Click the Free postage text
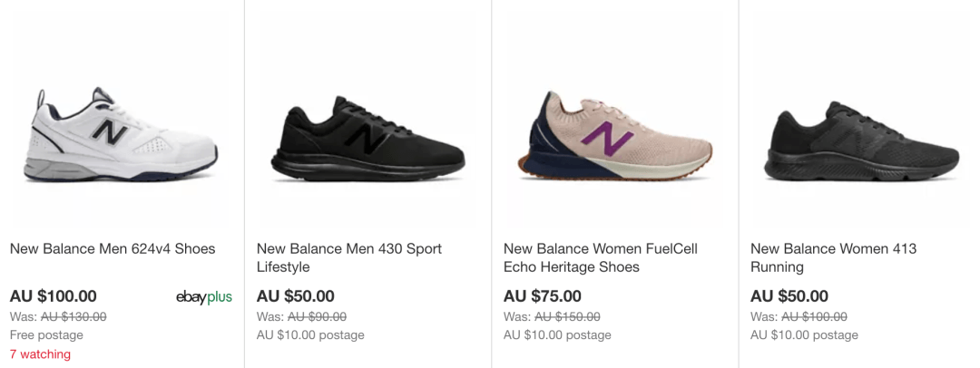Viewport: 980px width, 368px height. (x=46, y=335)
